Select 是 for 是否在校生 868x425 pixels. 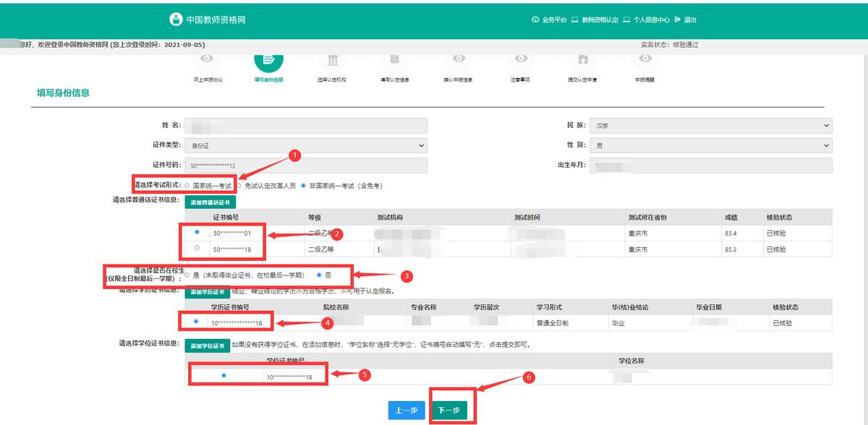187,275
